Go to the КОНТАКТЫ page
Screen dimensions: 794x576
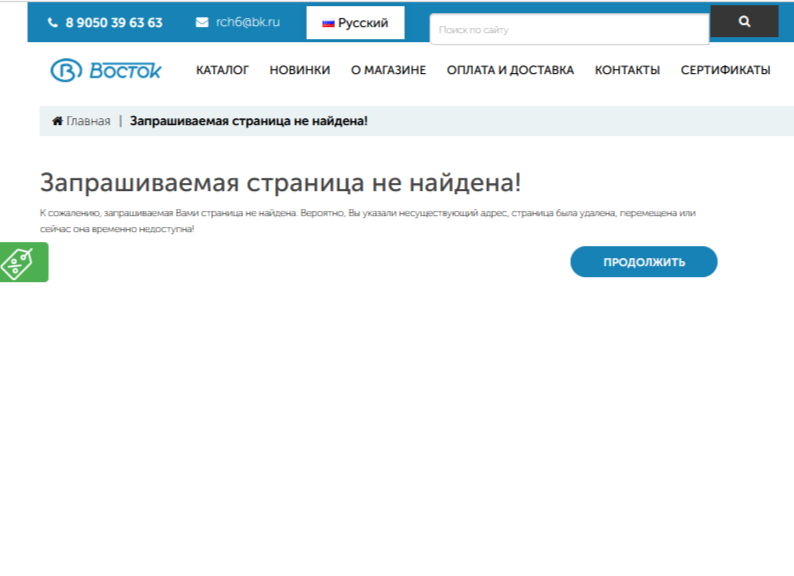coord(627,70)
